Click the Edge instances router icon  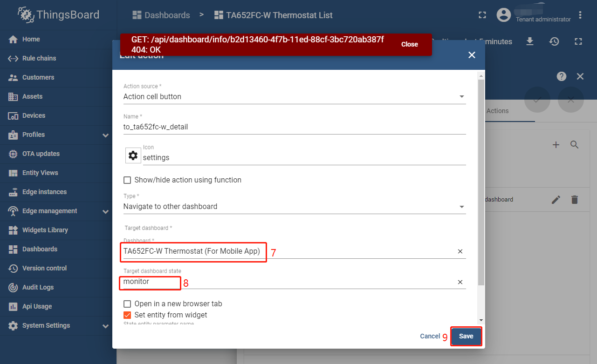tap(14, 192)
